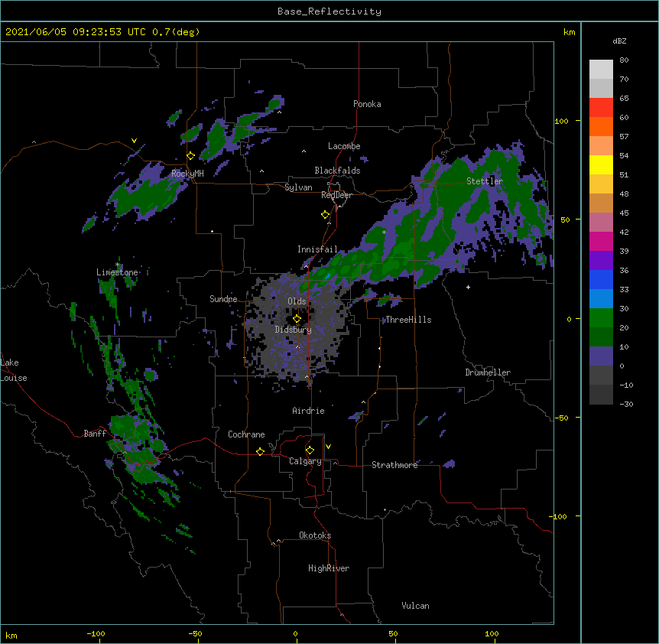The width and height of the screenshot is (659, 644).
Task: Click the yellow V marker northwest of RockyMH
Action: tap(134, 141)
